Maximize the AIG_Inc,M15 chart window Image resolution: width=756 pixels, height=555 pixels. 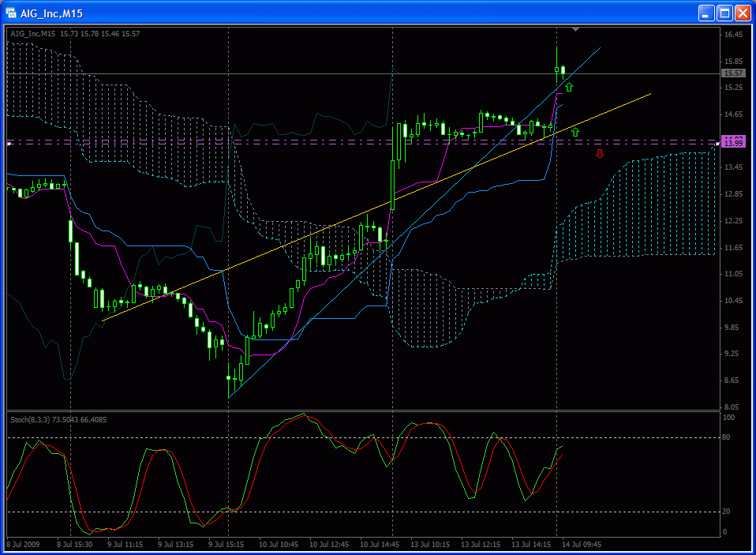coord(724,13)
